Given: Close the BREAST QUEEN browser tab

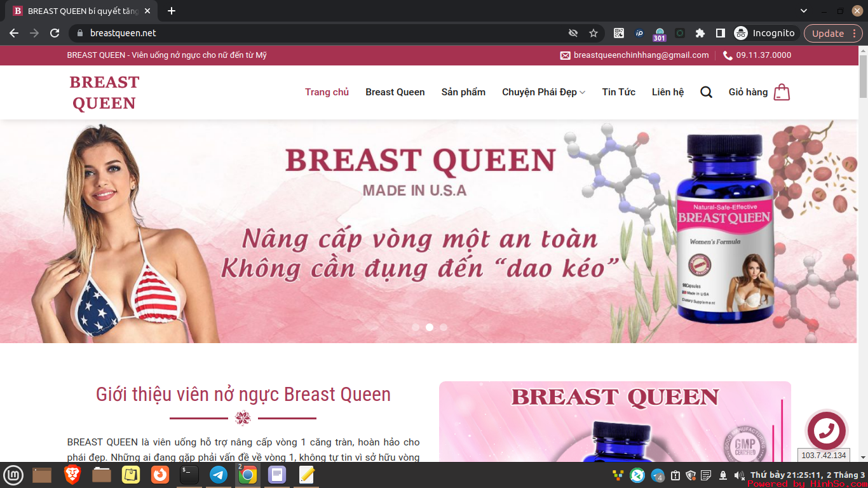Looking at the screenshot, I should coord(148,11).
